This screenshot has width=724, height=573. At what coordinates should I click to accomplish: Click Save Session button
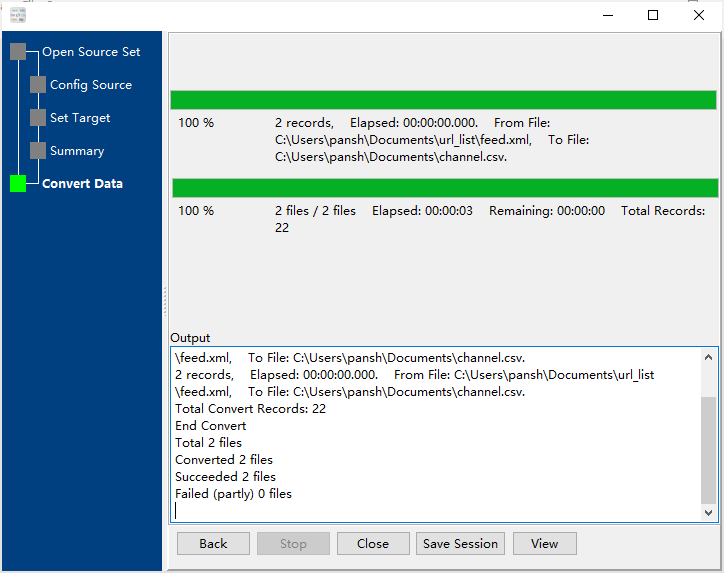tap(460, 544)
